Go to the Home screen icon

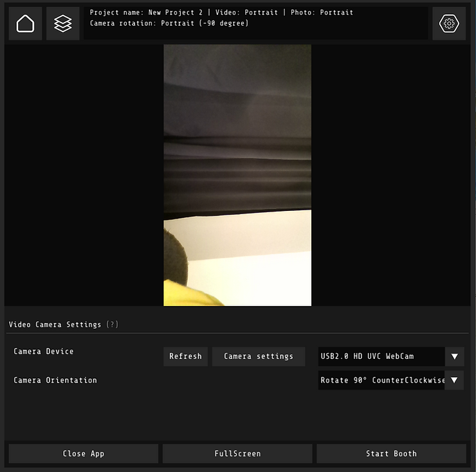pyautogui.click(x=25, y=24)
